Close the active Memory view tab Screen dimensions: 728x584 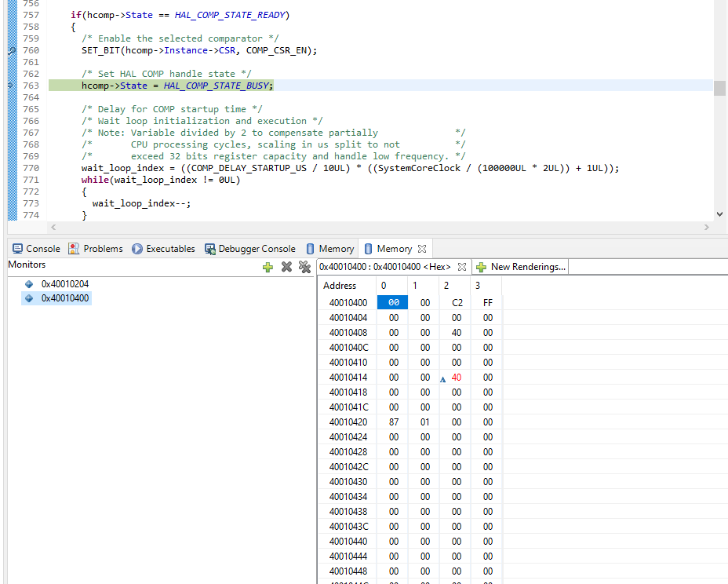tap(421, 249)
